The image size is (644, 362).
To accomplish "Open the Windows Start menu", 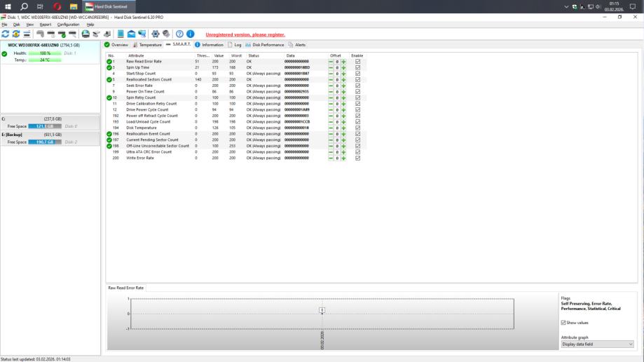I will (x=8, y=6).
